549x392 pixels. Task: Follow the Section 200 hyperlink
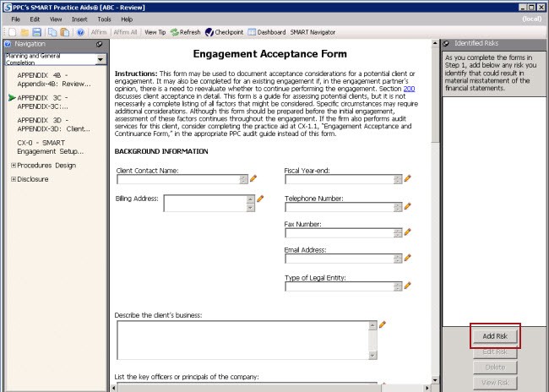(x=409, y=88)
